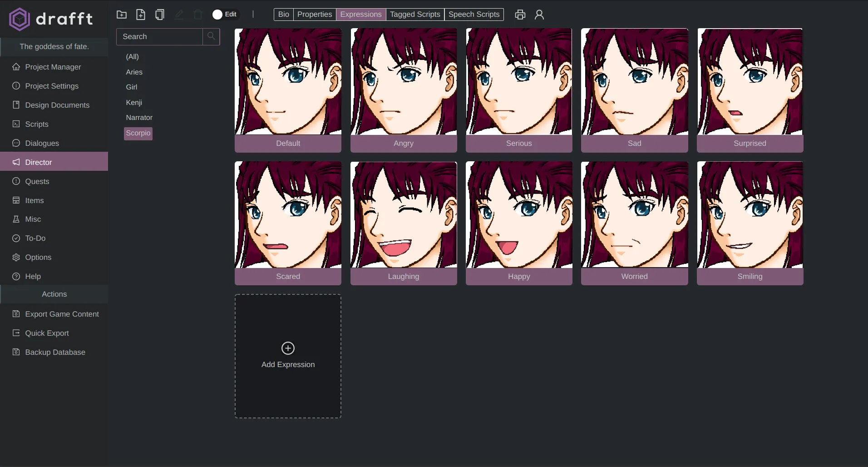Click the drafft logo
Screen dimensions: 868x467
51,19
